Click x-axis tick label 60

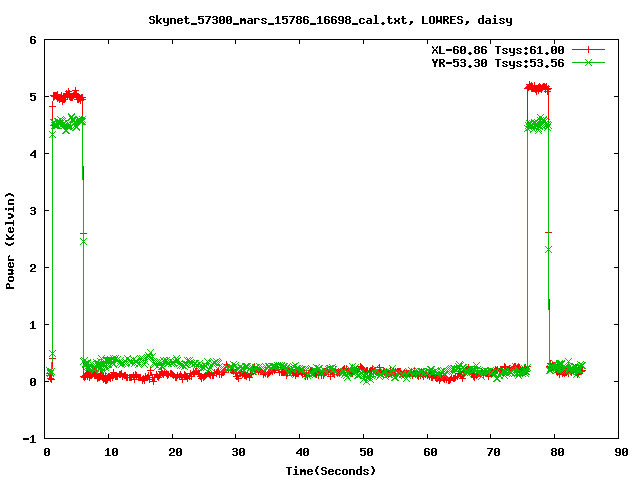(430, 452)
